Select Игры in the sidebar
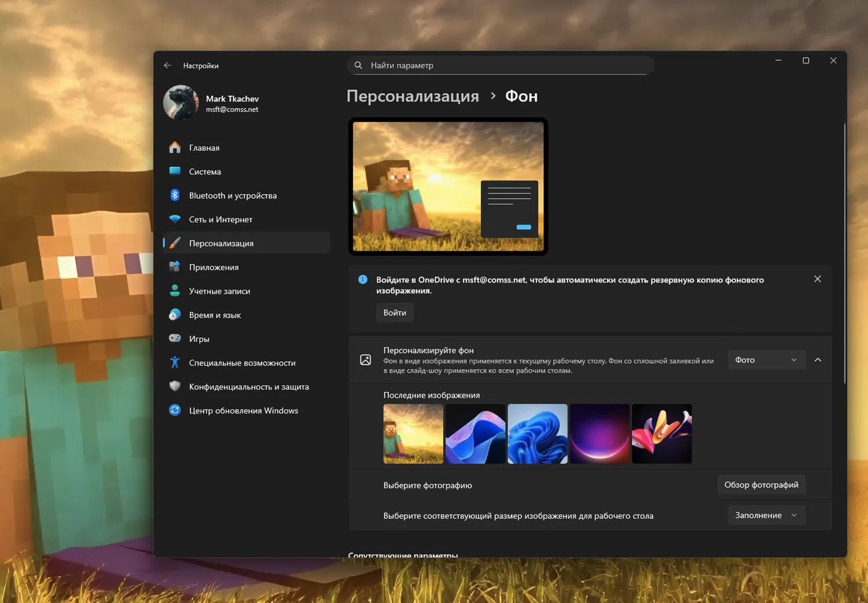Viewport: 868px width, 603px height. 247,339
